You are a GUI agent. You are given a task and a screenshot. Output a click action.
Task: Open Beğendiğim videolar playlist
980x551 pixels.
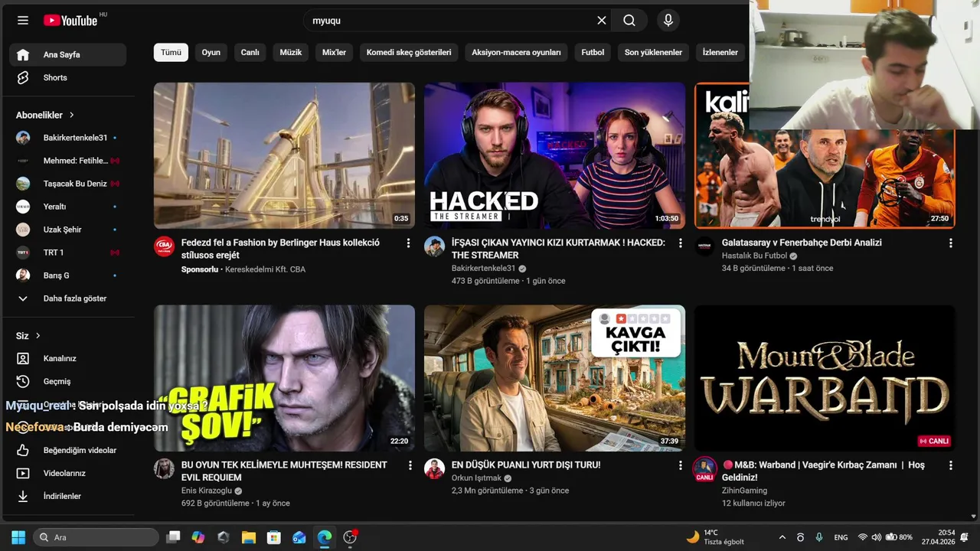(67, 450)
